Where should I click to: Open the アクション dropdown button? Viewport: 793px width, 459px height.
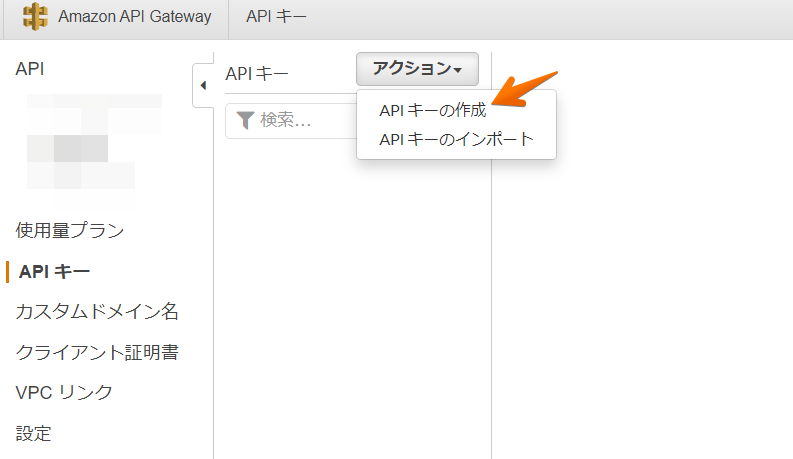(x=417, y=69)
